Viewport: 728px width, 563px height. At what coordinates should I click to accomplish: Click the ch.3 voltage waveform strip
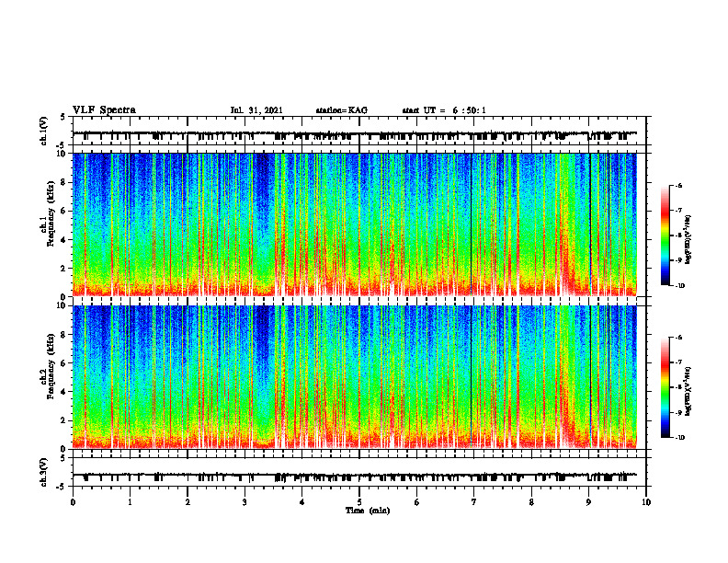[x=359, y=472]
